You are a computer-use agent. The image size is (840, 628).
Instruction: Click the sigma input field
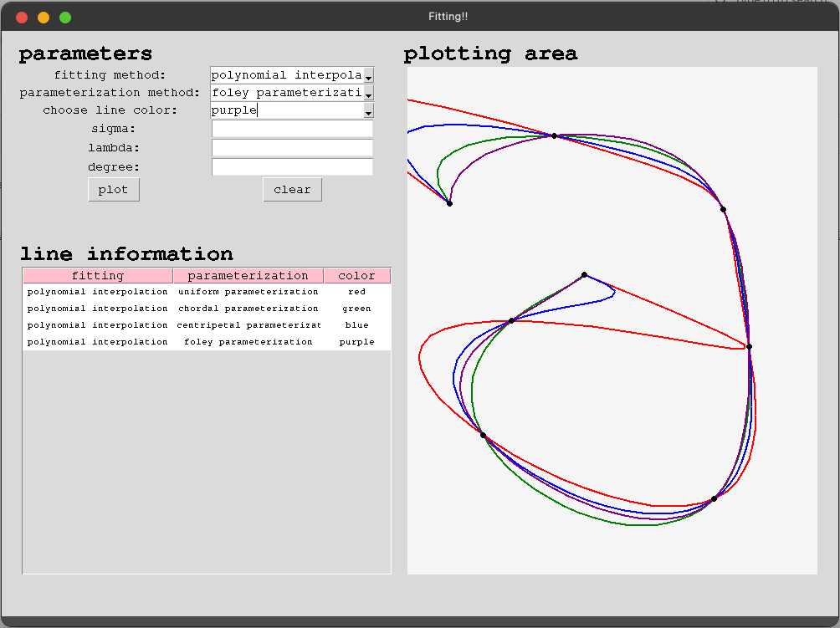292,129
